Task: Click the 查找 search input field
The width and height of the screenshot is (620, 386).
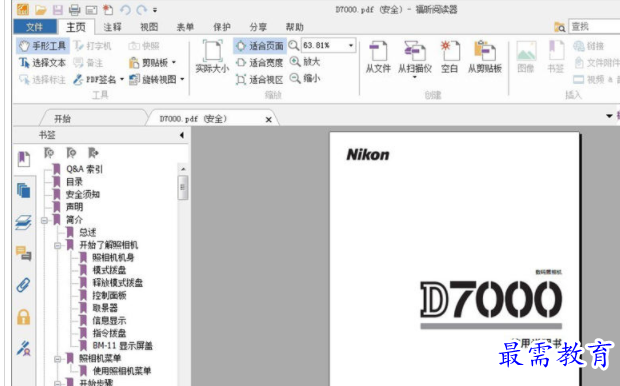Action: tap(594, 26)
